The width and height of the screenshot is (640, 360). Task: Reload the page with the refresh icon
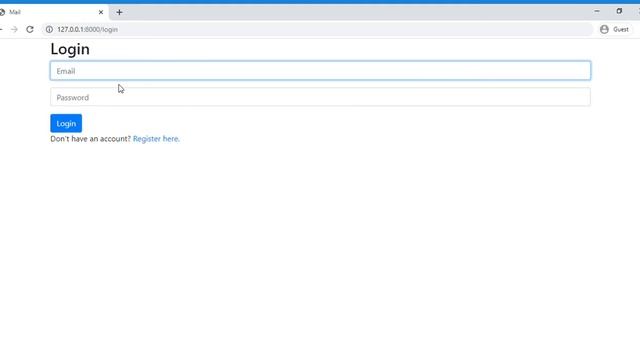30,29
